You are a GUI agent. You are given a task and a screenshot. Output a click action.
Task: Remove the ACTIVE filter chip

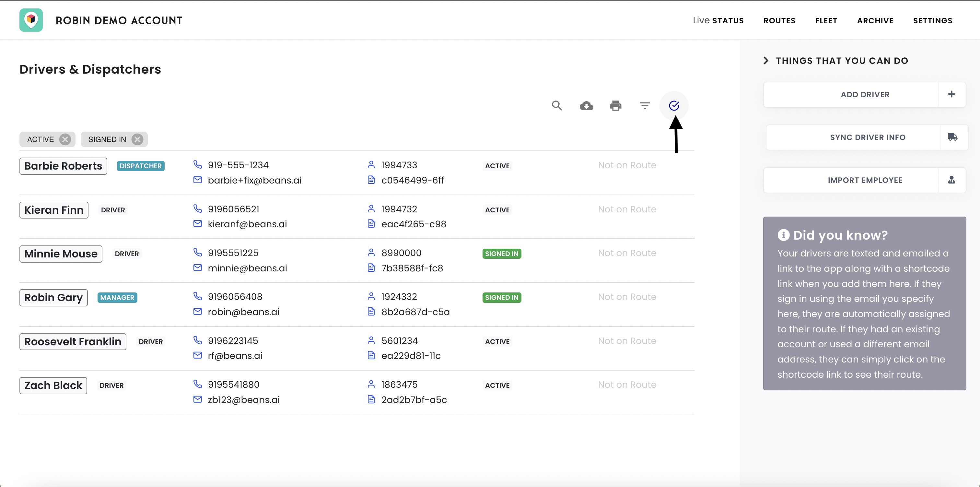pyautogui.click(x=65, y=139)
